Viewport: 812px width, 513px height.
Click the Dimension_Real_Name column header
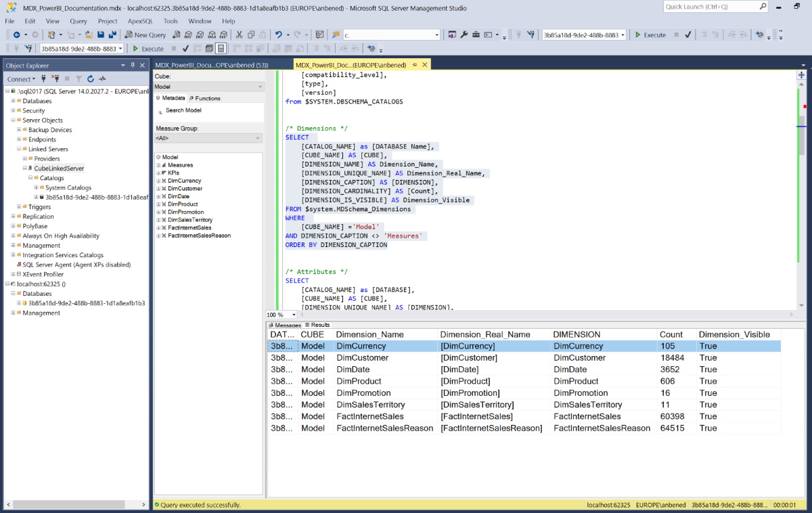pos(485,334)
